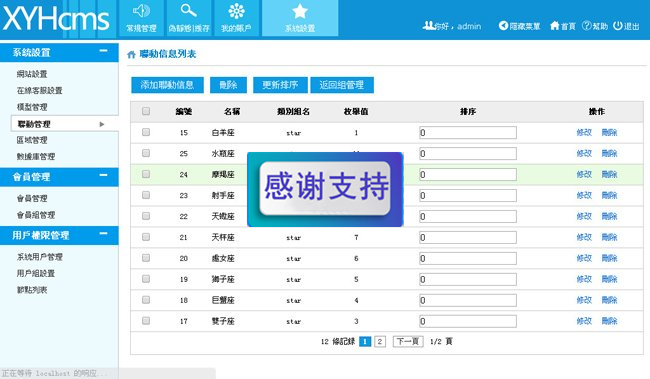
Task: Check the box for 獅子座 row
Action: pyautogui.click(x=146, y=279)
